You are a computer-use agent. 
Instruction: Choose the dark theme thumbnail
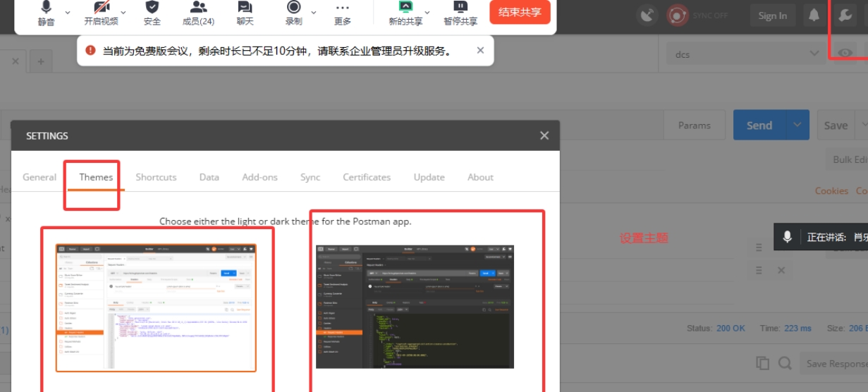pos(415,307)
